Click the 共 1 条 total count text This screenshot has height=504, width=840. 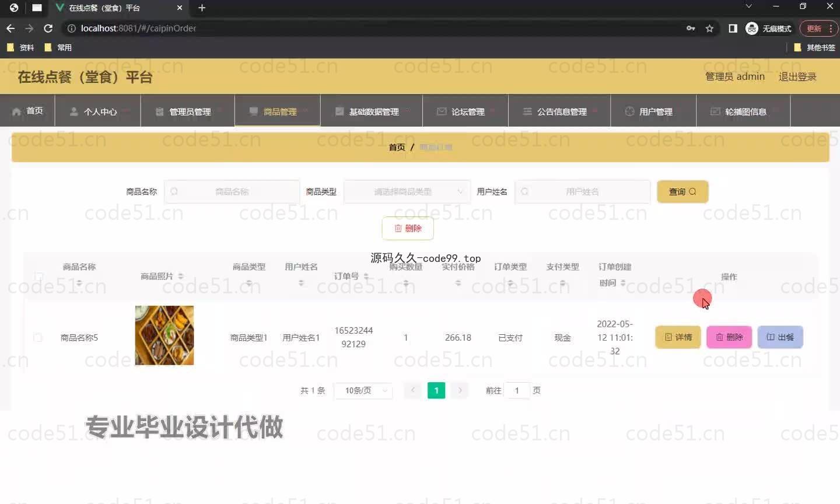pyautogui.click(x=313, y=390)
